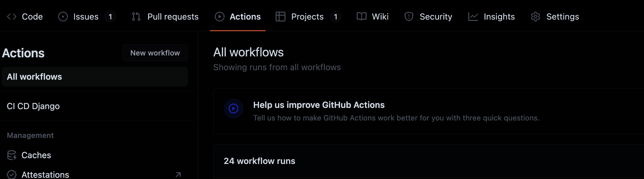The height and width of the screenshot is (179, 644).
Task: Click the Issues count badge
Action: click(110, 17)
